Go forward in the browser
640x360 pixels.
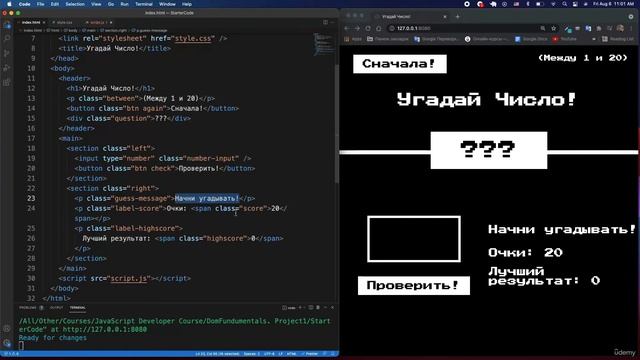[357, 29]
